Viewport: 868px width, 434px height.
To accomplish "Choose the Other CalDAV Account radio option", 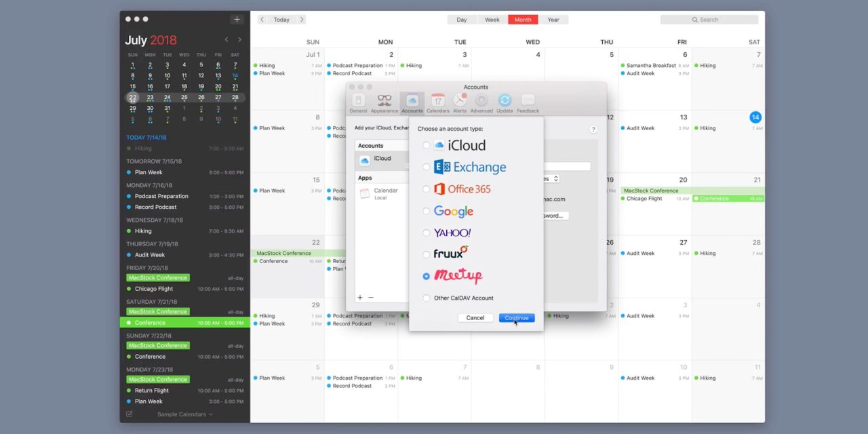I will (x=426, y=298).
